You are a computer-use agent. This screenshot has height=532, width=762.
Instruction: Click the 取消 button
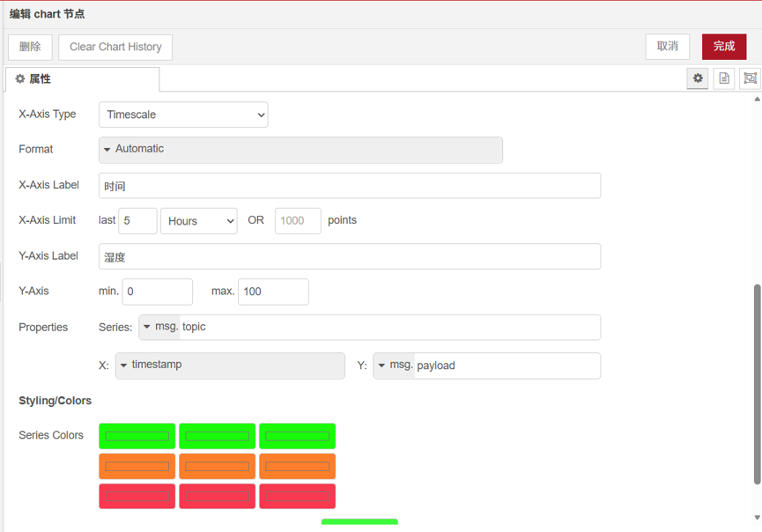(x=667, y=47)
